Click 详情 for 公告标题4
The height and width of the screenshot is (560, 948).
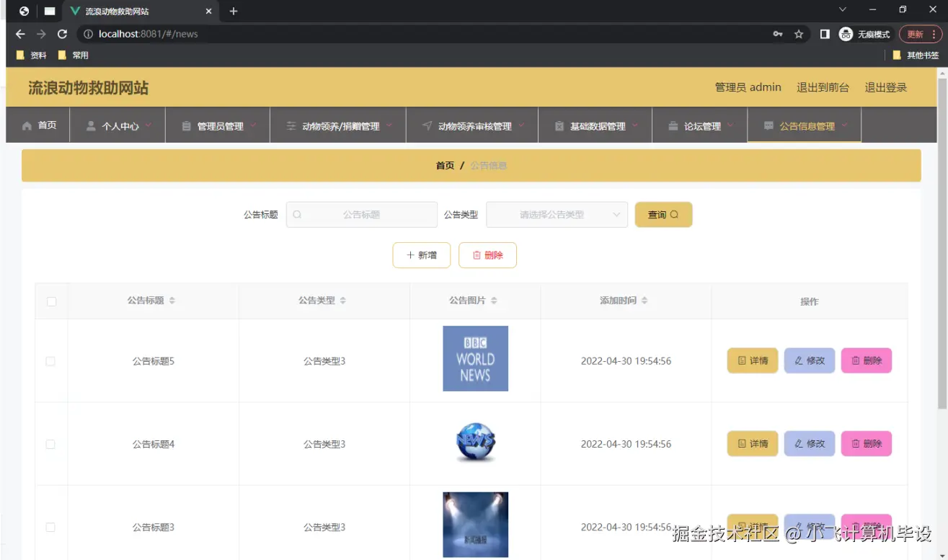click(x=753, y=443)
